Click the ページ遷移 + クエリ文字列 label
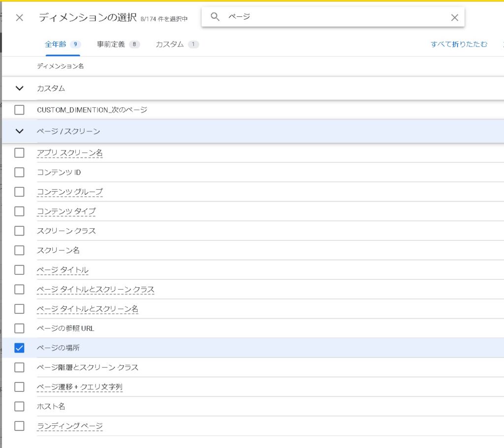Image resolution: width=504 pixels, height=448 pixels. tap(80, 387)
